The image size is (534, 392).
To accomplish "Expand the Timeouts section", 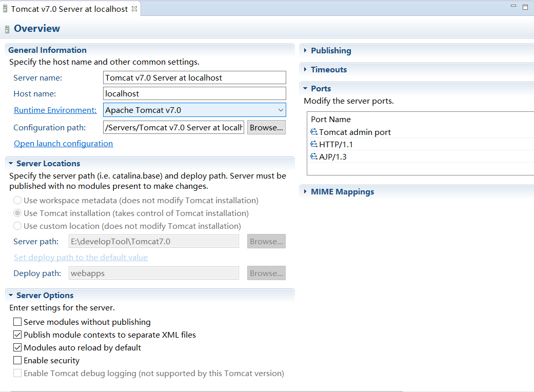I will [305, 69].
